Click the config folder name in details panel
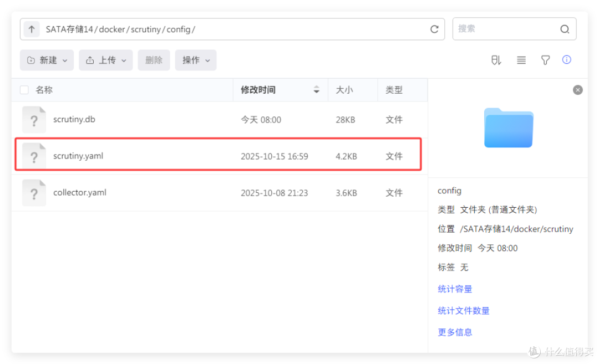 pos(449,191)
